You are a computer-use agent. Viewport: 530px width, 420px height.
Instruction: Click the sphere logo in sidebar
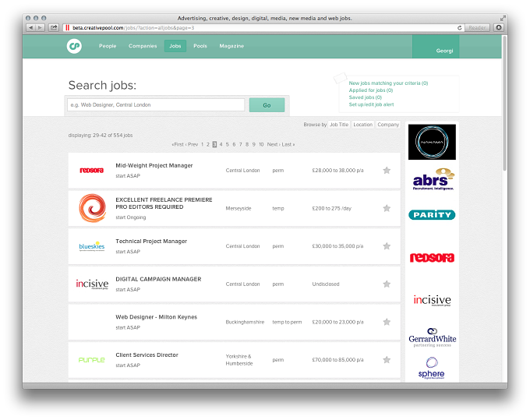tap(431, 368)
